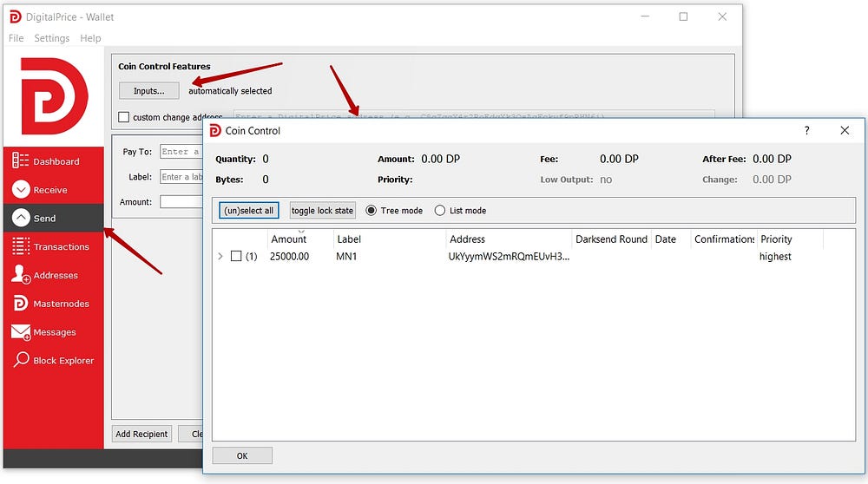This screenshot has width=868, height=484.
Task: Open the Masternodes logo icon
Action: point(20,303)
